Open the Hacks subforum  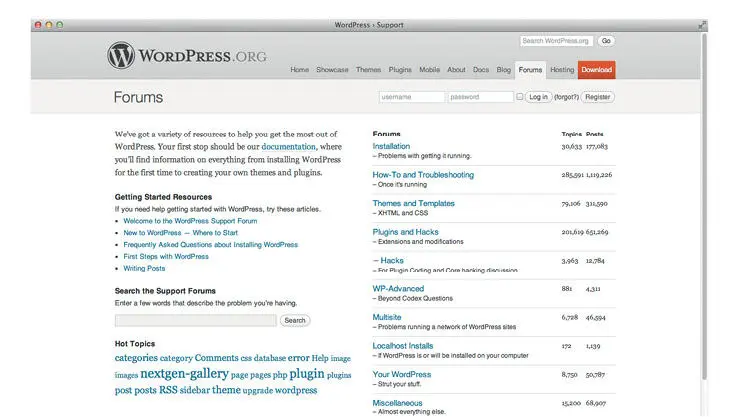coord(392,261)
